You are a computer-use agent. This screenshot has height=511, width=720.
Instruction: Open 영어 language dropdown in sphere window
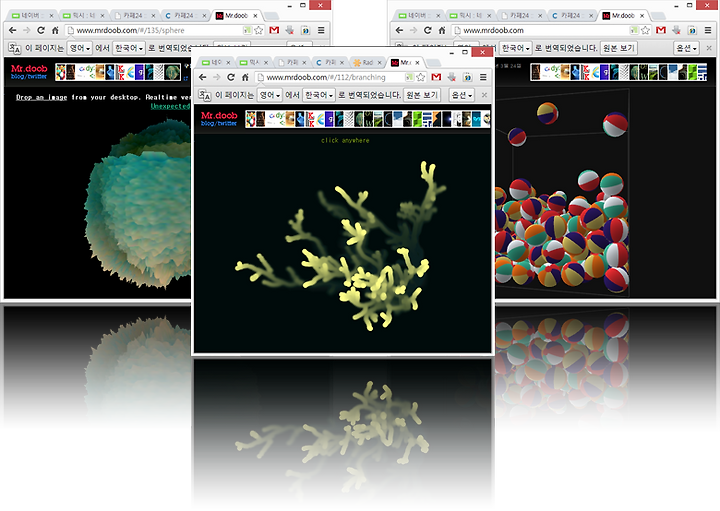(x=80, y=48)
